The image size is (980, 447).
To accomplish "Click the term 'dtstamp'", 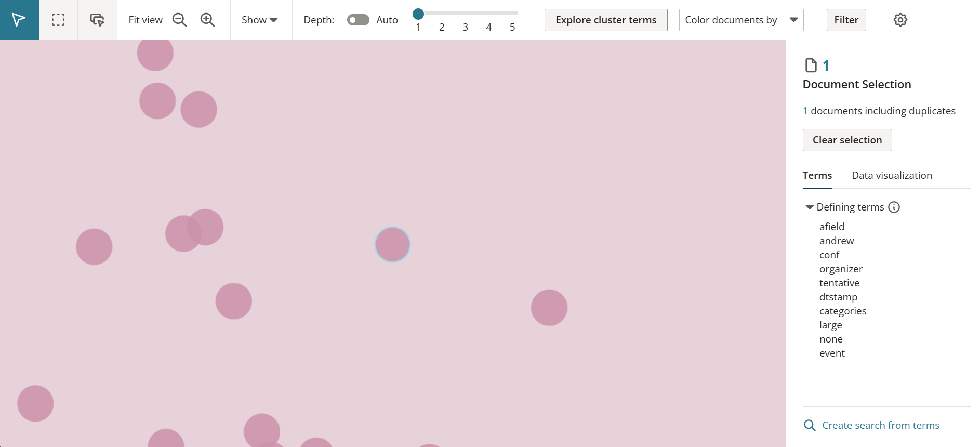I will pyautogui.click(x=838, y=297).
